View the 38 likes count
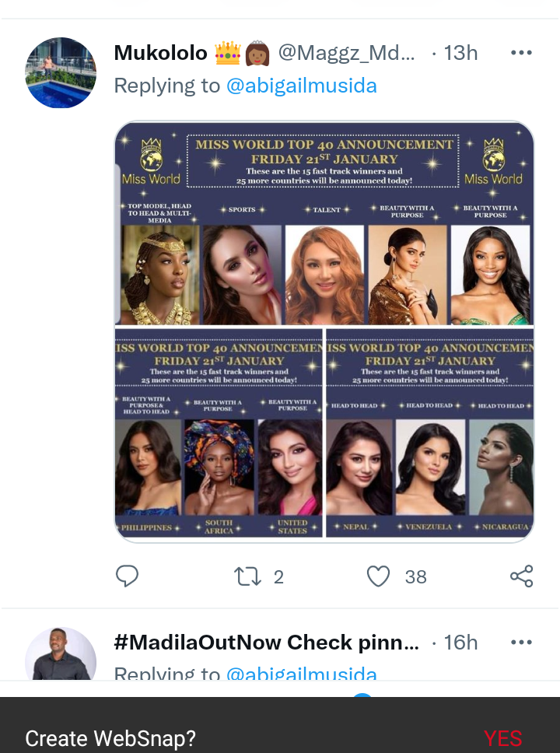The image size is (560, 753). [415, 576]
